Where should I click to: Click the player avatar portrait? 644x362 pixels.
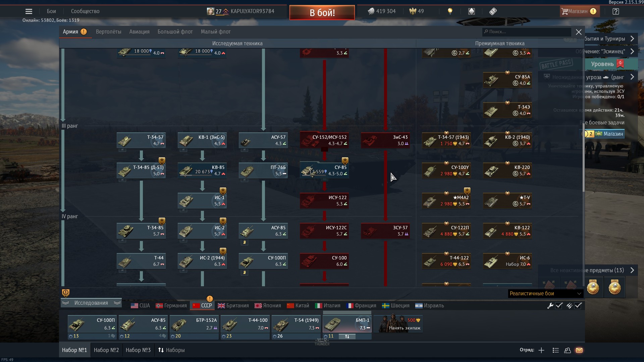(x=210, y=11)
